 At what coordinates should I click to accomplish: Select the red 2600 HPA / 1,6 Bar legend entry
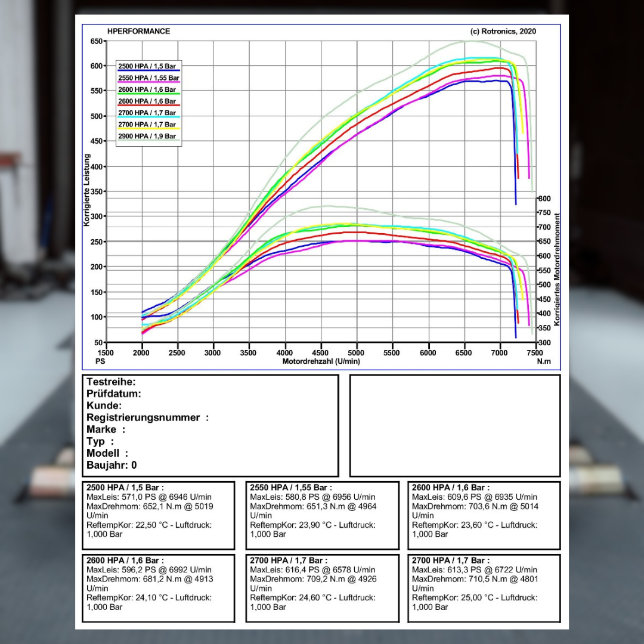[148, 101]
